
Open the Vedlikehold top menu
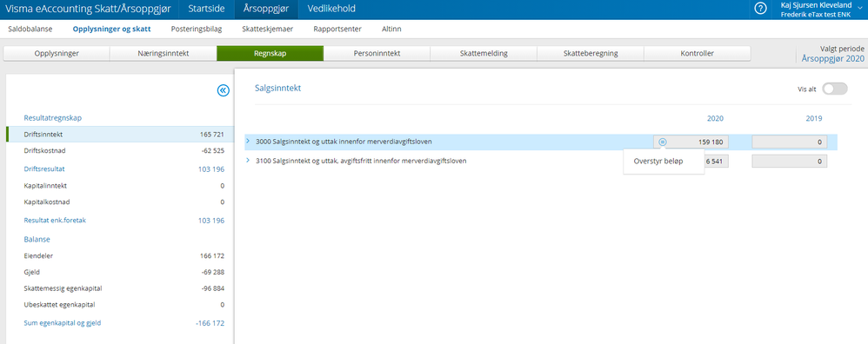331,9
